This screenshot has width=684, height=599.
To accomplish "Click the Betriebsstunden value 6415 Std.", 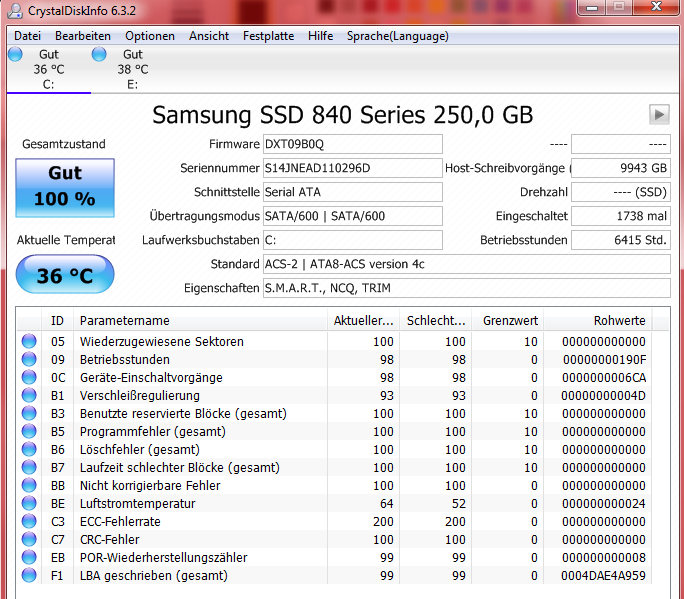I will 621,240.
